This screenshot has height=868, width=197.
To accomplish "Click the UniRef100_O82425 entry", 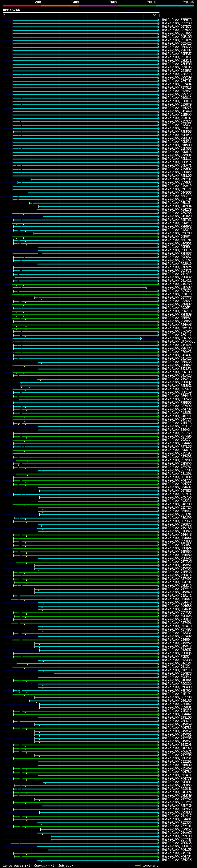I will coord(177,43).
